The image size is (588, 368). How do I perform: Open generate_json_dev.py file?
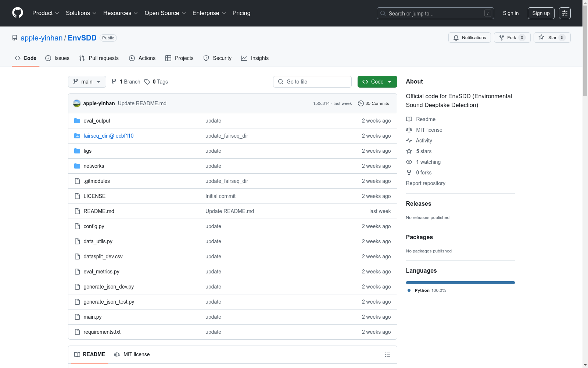[109, 287]
